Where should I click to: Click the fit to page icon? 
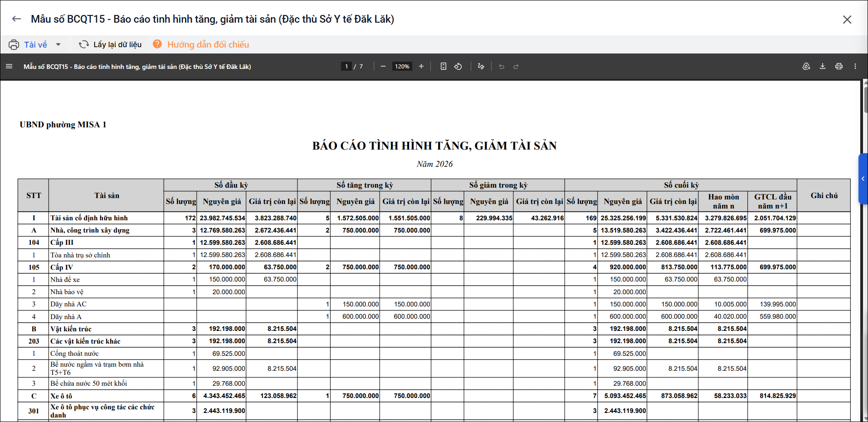tap(444, 66)
